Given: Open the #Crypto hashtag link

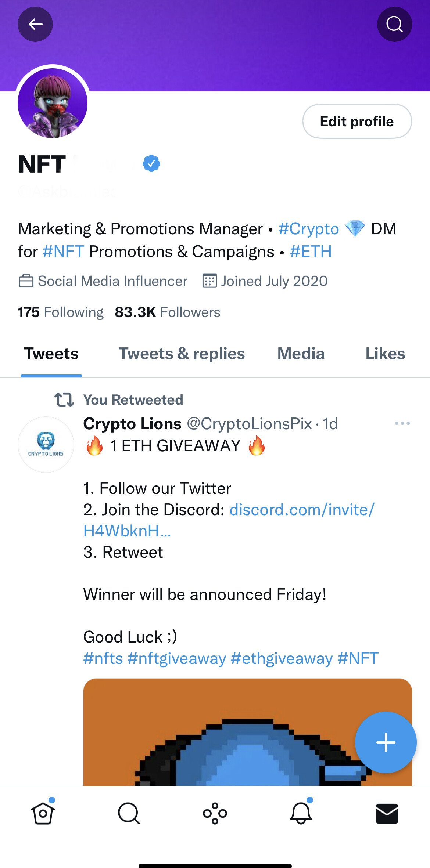Looking at the screenshot, I should point(309,228).
